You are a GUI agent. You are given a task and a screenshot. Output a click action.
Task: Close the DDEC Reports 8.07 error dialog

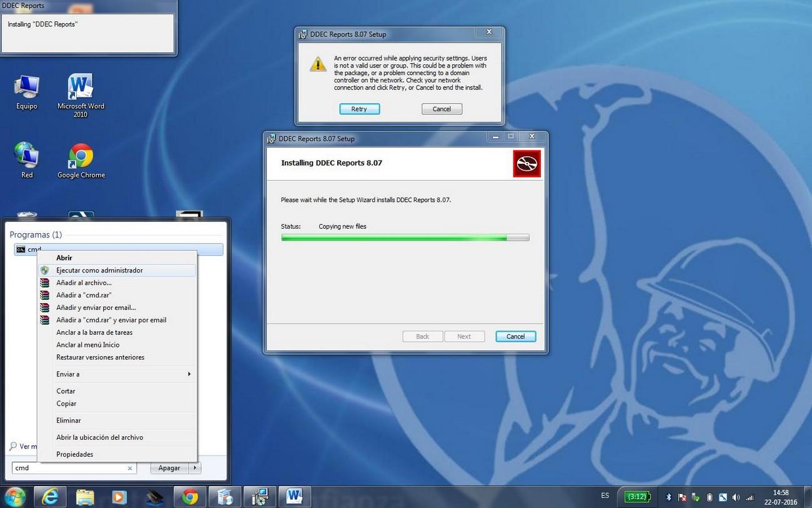(489, 32)
